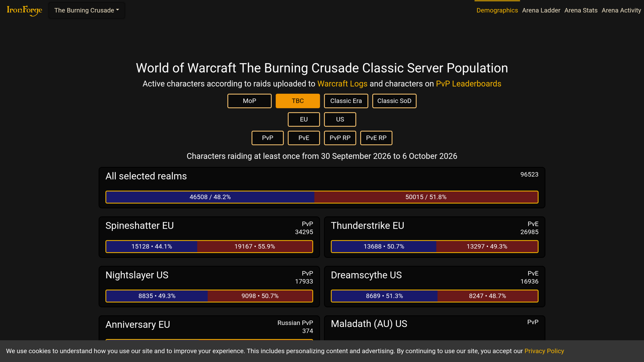Filter by PvE RP realms
The width and height of the screenshot is (644, 362).
click(376, 138)
